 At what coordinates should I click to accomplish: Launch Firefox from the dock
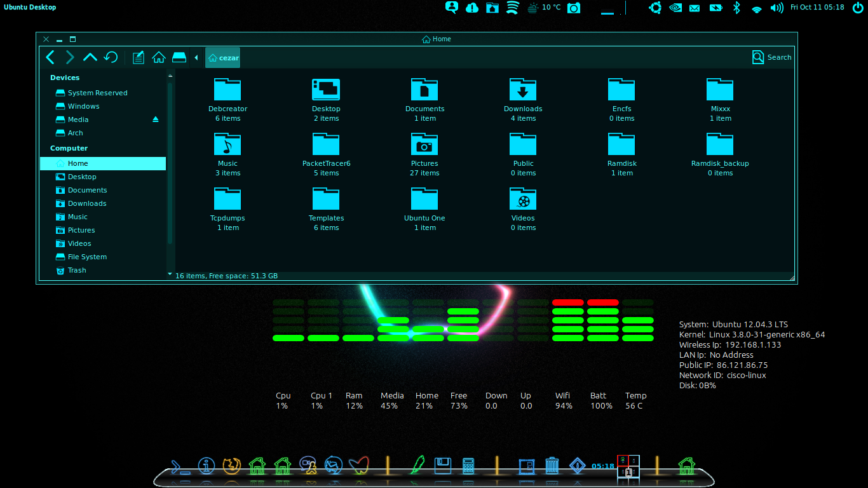232,466
